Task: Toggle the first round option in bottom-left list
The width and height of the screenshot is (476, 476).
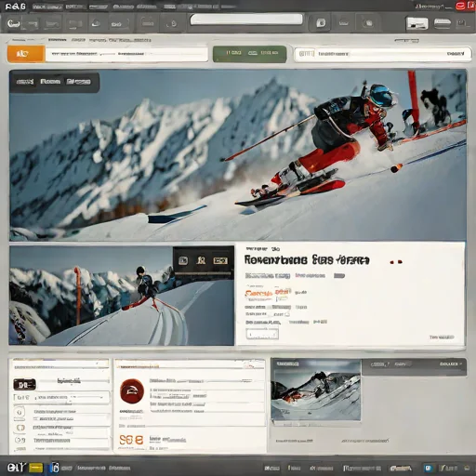Action: 20,412
